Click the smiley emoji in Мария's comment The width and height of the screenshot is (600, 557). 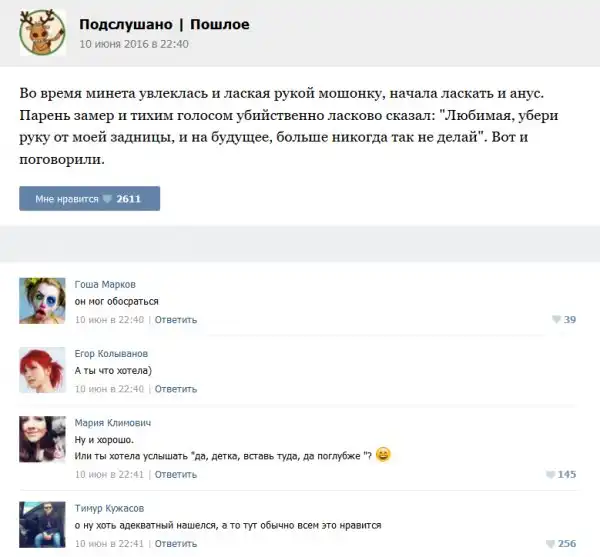(x=383, y=454)
